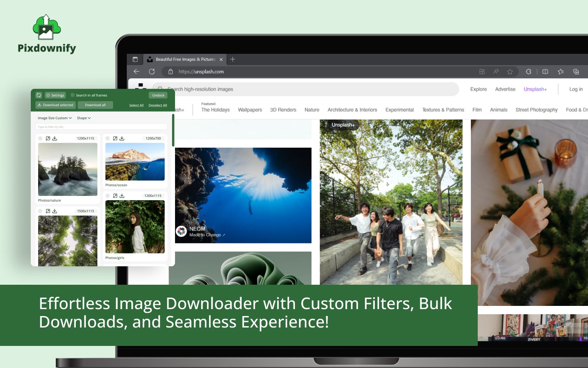Open Architecture & Interiors category
This screenshot has height=368, width=588.
[x=352, y=110]
